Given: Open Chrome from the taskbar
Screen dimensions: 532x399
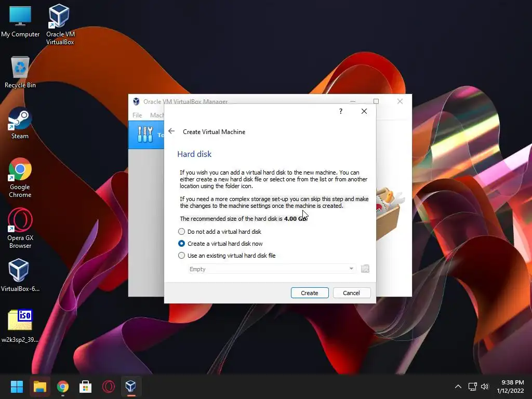Looking at the screenshot, I should point(63,387).
